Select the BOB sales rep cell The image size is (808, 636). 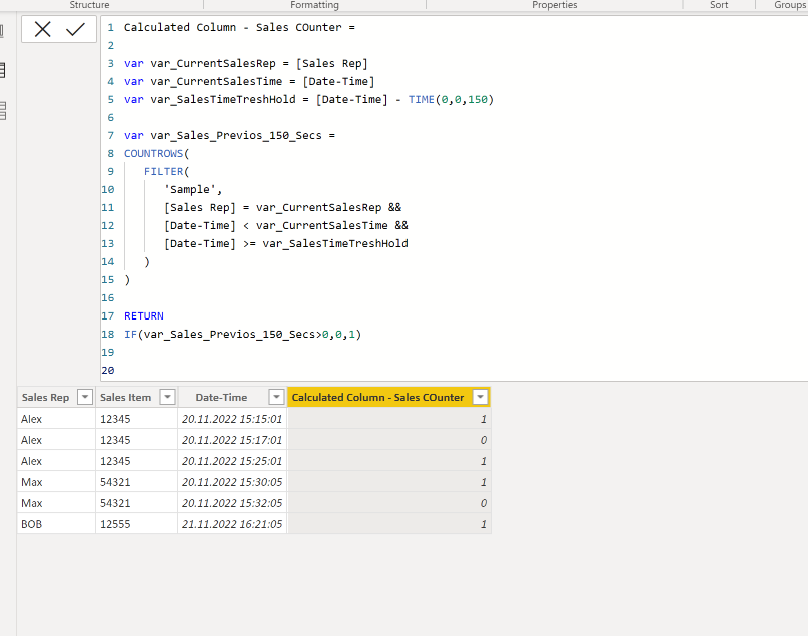[x=56, y=524]
